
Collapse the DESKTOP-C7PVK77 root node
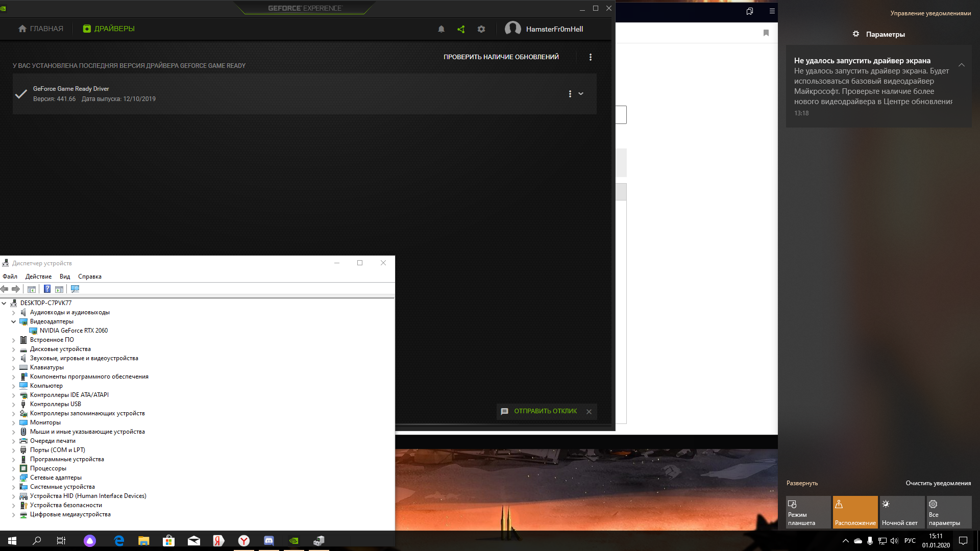point(4,303)
